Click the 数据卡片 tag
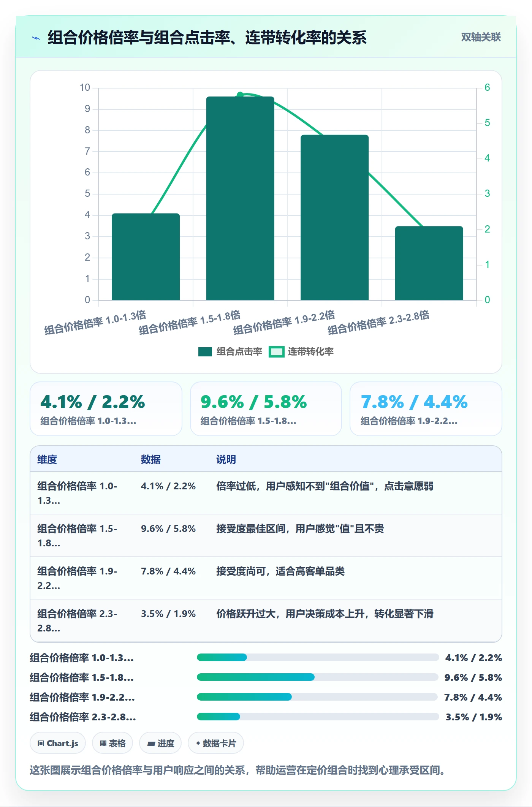The image size is (532, 807). click(x=216, y=743)
